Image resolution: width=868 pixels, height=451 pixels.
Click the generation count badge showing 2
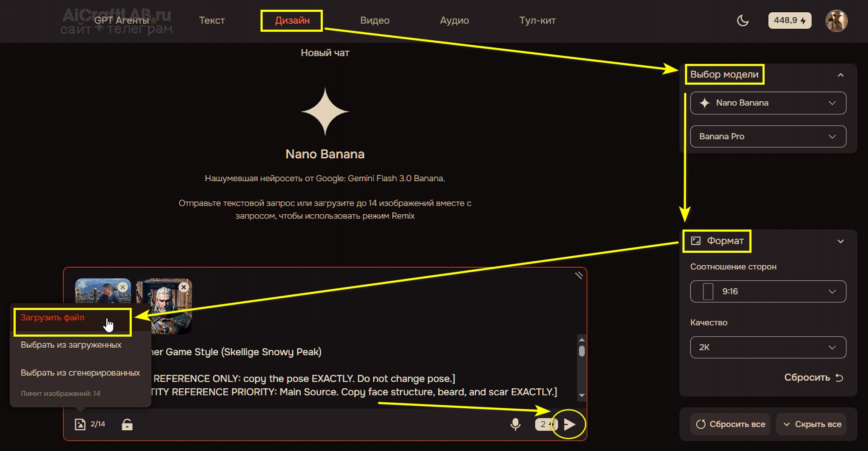546,424
